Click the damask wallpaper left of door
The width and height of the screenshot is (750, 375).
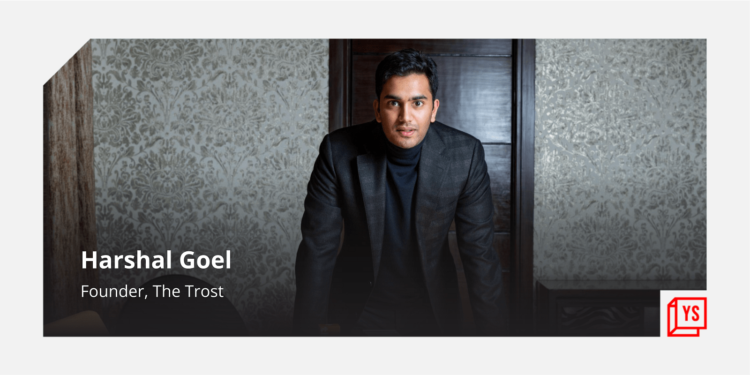tap(210, 143)
